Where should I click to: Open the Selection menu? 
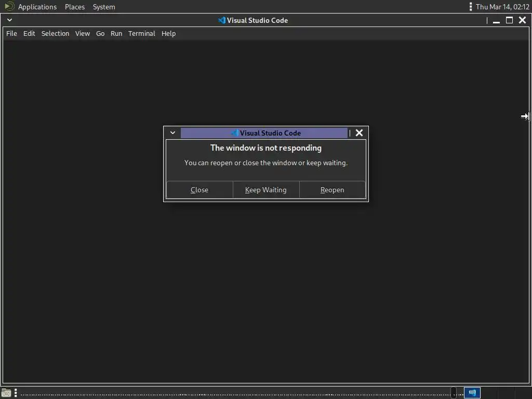[55, 34]
